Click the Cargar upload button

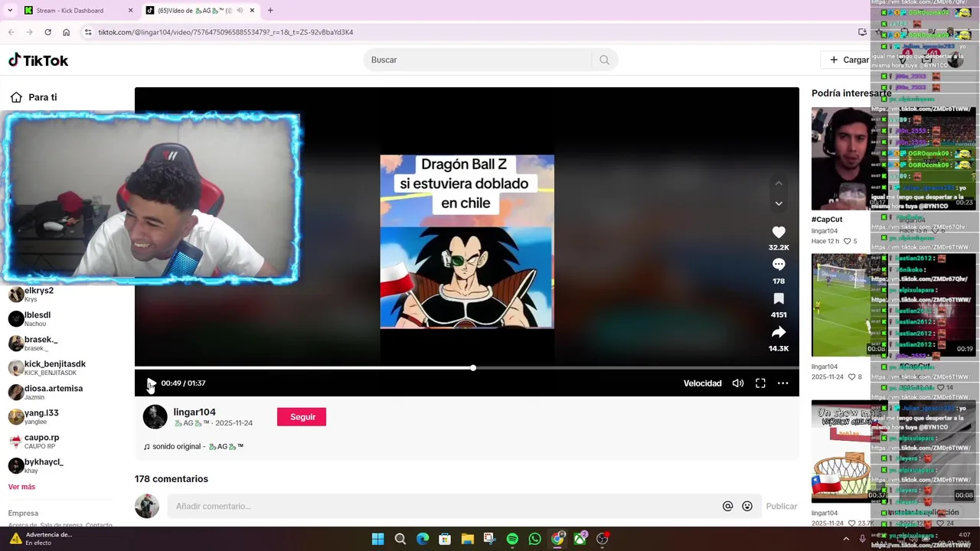[x=849, y=60]
